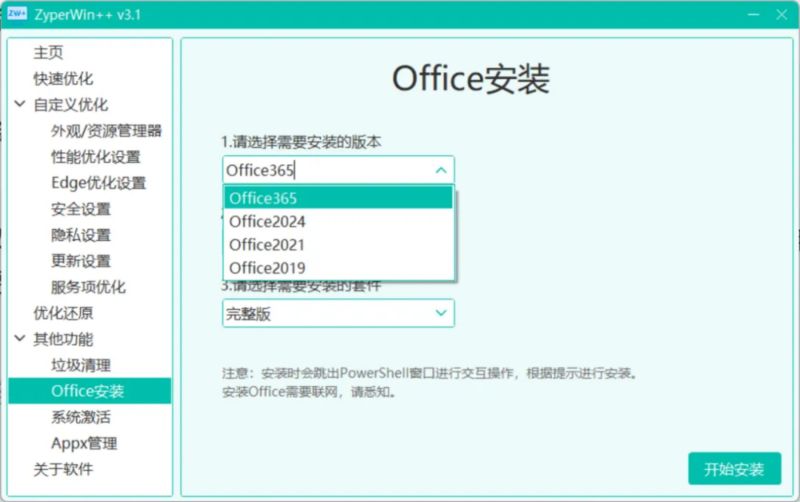Open 性能优化设置 page
Screen dimensions: 800x502
96,157
